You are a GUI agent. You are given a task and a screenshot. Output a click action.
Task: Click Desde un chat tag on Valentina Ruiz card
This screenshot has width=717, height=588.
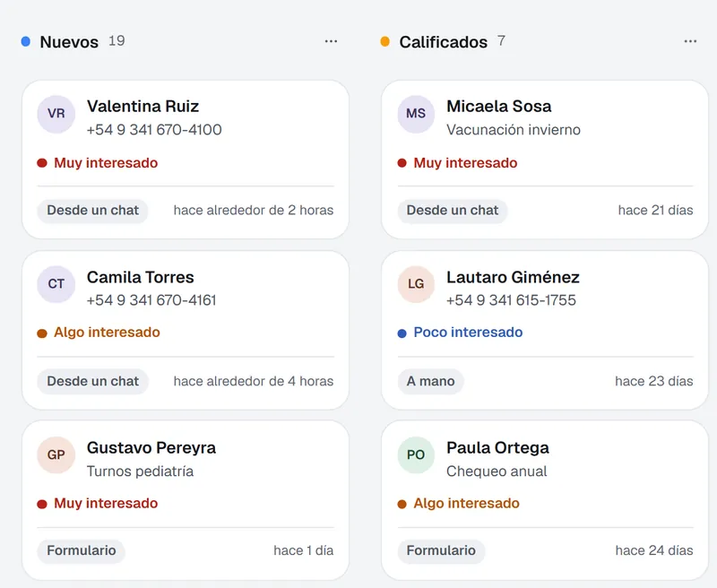[93, 211]
